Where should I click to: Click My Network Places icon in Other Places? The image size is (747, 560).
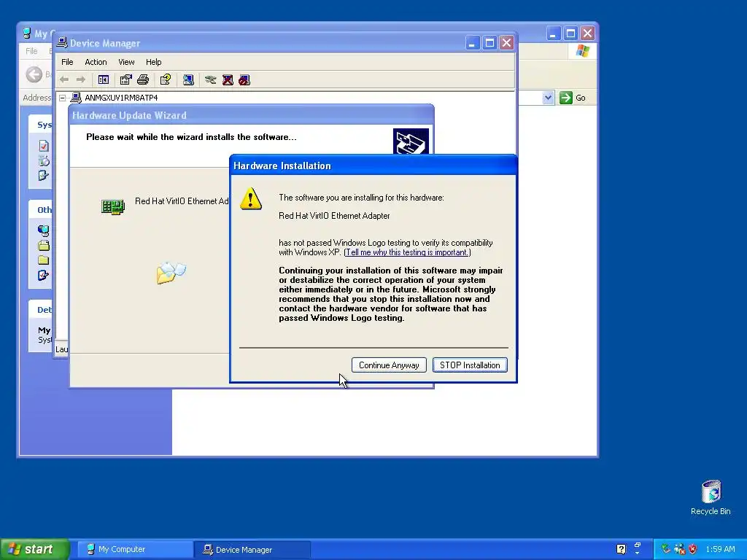[x=43, y=230]
